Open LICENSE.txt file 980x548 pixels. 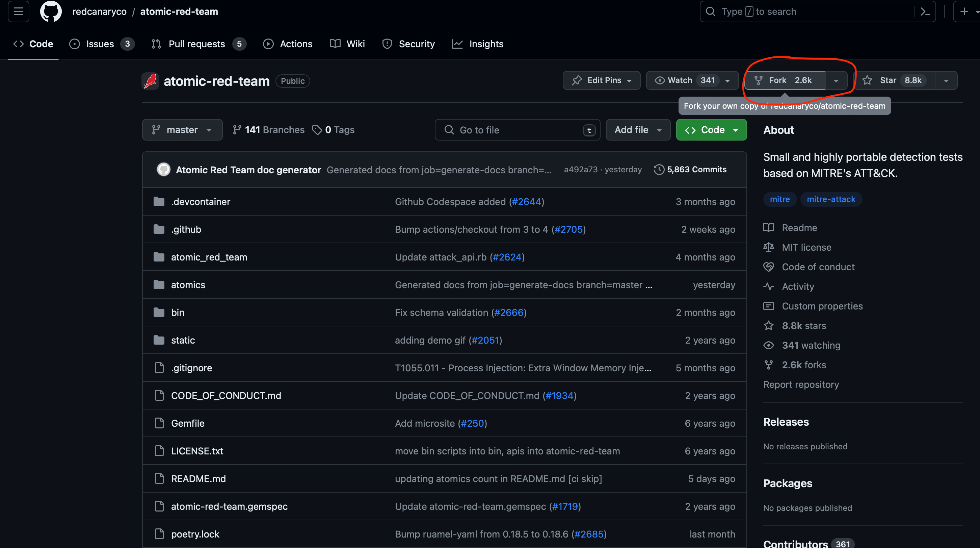coord(197,451)
